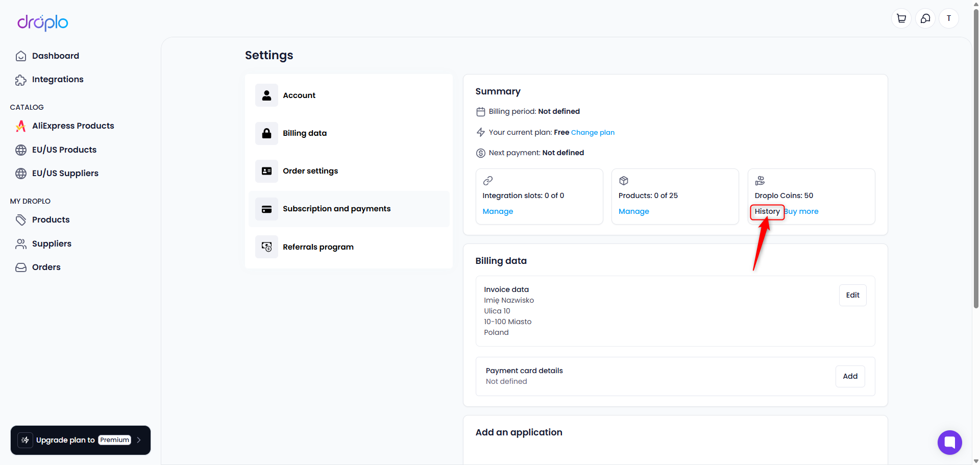The height and width of the screenshot is (465, 980).
Task: Click the page vertical scrollbar
Action: click(x=976, y=158)
